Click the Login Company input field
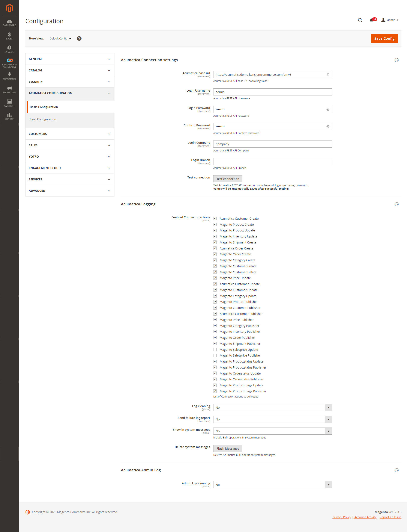This screenshot has height=532, width=407. (273, 144)
